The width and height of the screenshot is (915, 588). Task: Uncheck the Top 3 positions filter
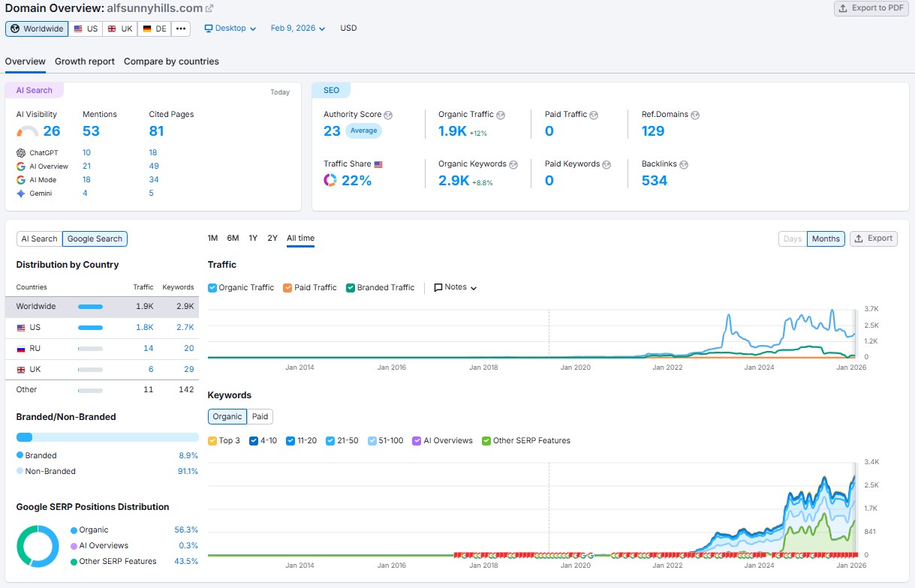pyautogui.click(x=212, y=440)
